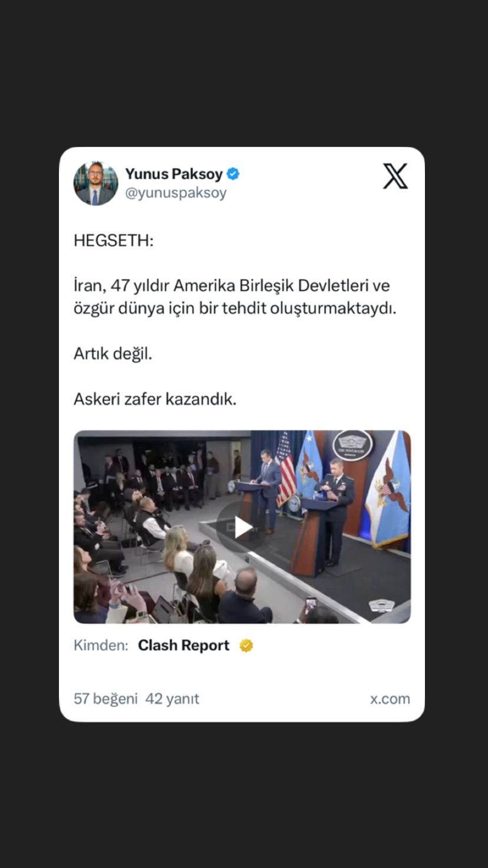The image size is (488, 868).
Task: Click the tweet sentence starting with İran, 47 yıldır
Action: point(235,297)
